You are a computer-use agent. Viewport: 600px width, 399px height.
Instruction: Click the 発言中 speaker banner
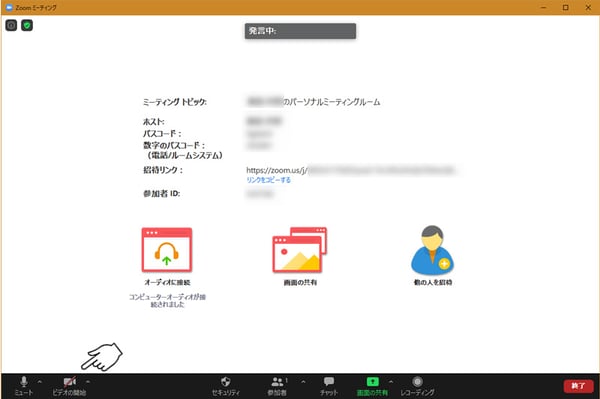(x=300, y=31)
